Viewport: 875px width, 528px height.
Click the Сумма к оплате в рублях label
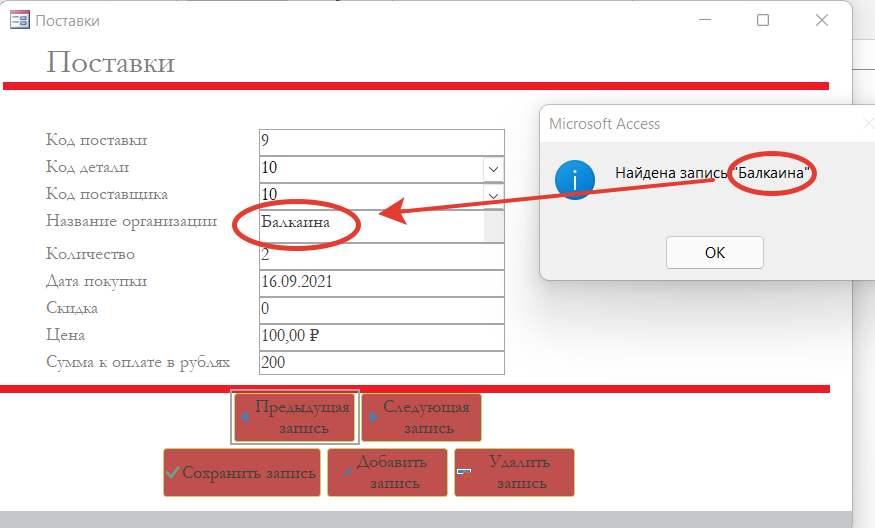point(138,362)
